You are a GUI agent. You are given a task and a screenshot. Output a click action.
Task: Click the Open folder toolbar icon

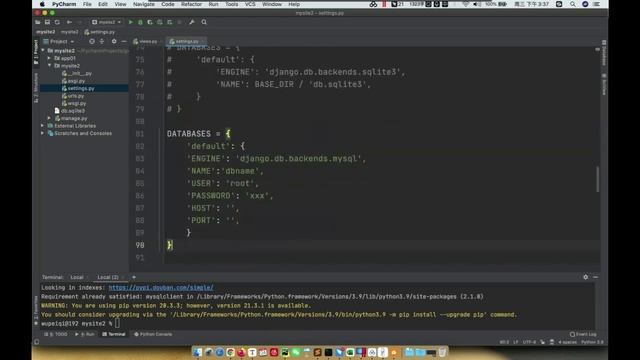38,22
